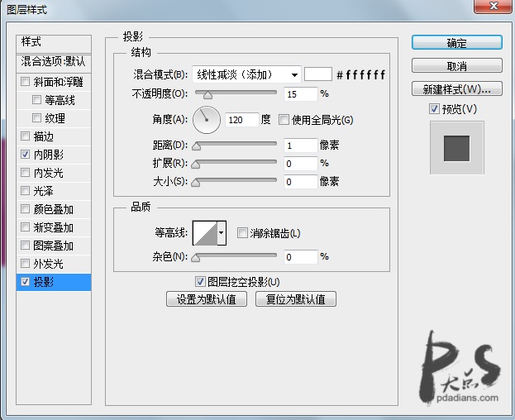This screenshot has width=515, height=420.
Task: Click the opacity value field showing 15
Action: [301, 94]
